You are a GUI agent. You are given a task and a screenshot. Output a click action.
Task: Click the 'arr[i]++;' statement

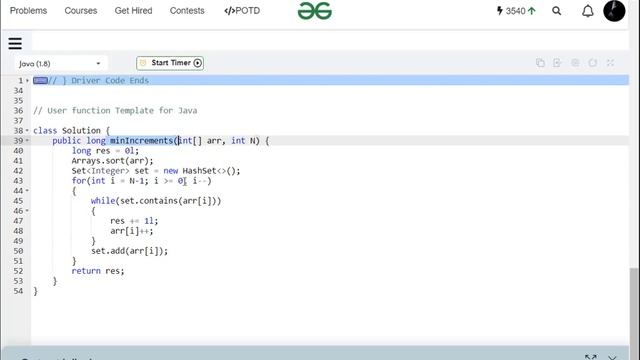click(132, 231)
